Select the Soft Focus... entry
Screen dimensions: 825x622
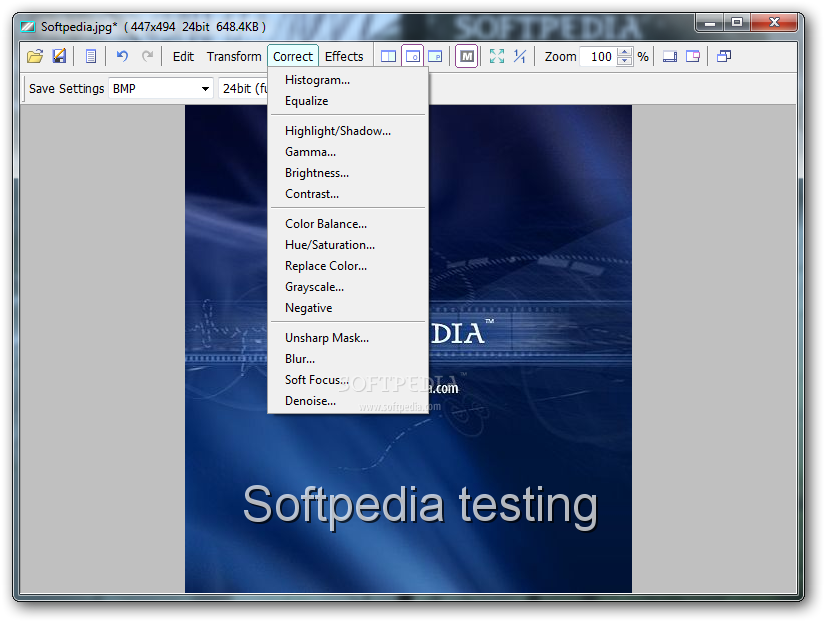(x=348, y=380)
